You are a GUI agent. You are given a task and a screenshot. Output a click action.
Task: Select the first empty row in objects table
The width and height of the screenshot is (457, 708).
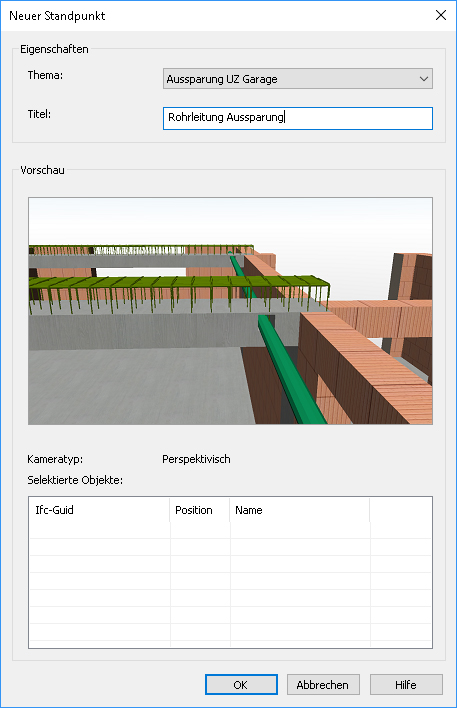(230, 531)
